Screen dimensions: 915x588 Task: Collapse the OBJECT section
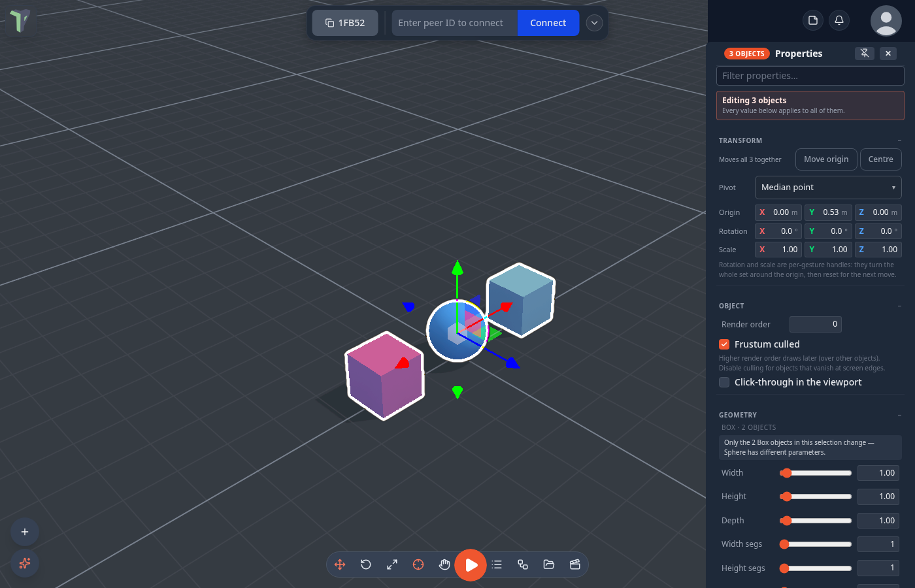coord(899,306)
